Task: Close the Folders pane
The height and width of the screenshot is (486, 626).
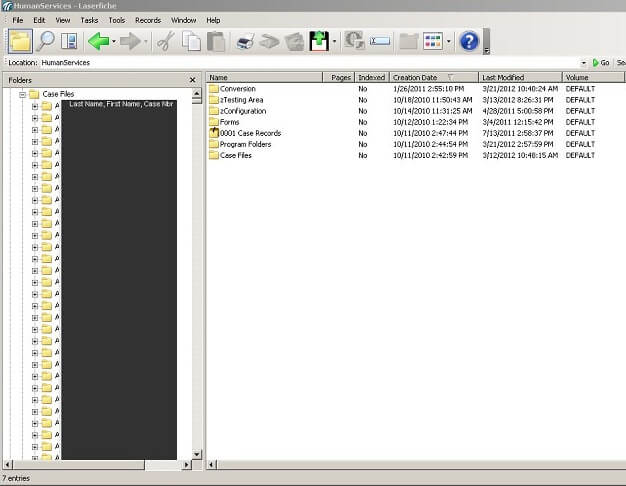Action: 192,80
